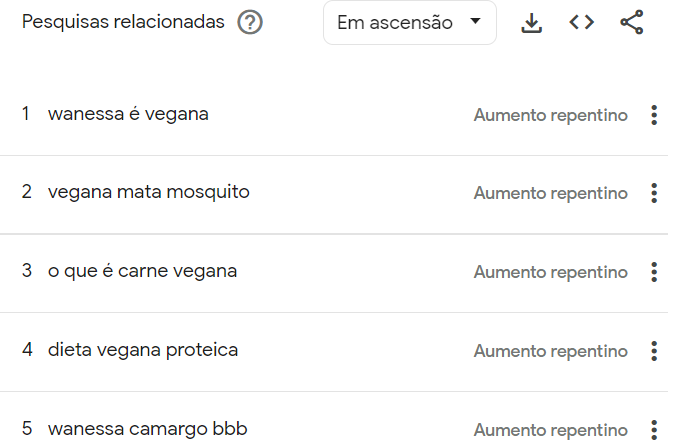Open three-dot menu for dieta vegana proteica
The width and height of the screenshot is (677, 441).
click(x=654, y=351)
